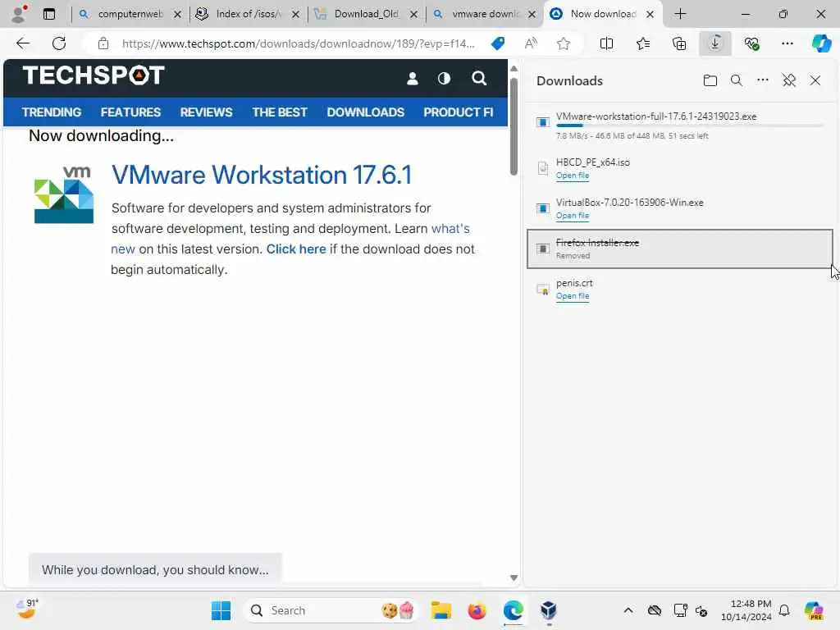Open TechSpot user account icon
This screenshot has width=840, height=630.
(x=412, y=79)
